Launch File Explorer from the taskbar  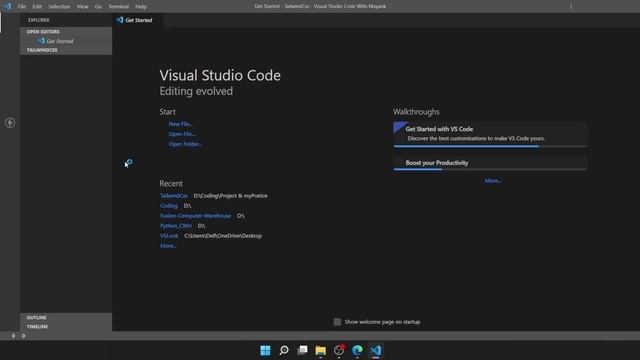[320, 350]
